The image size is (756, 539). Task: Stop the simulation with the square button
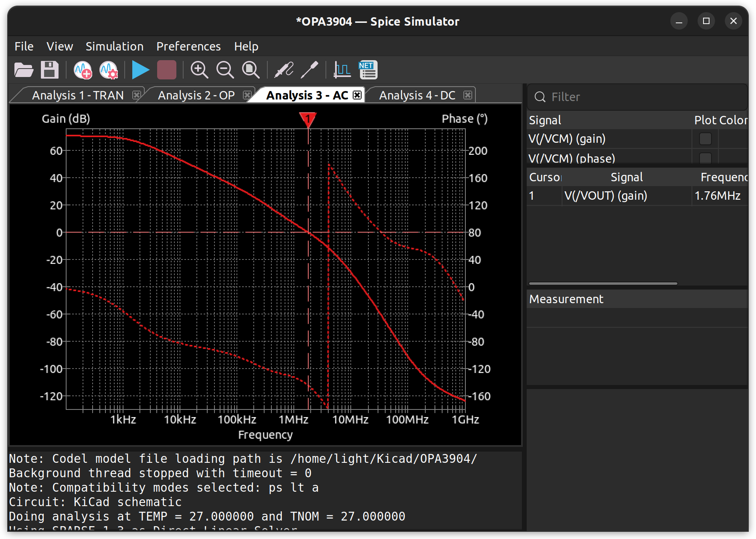[166, 70]
